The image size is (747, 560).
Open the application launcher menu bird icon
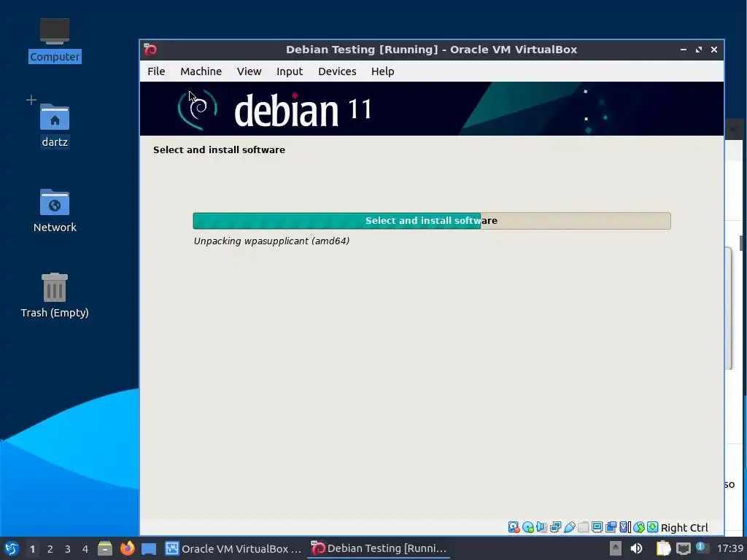tap(12, 548)
